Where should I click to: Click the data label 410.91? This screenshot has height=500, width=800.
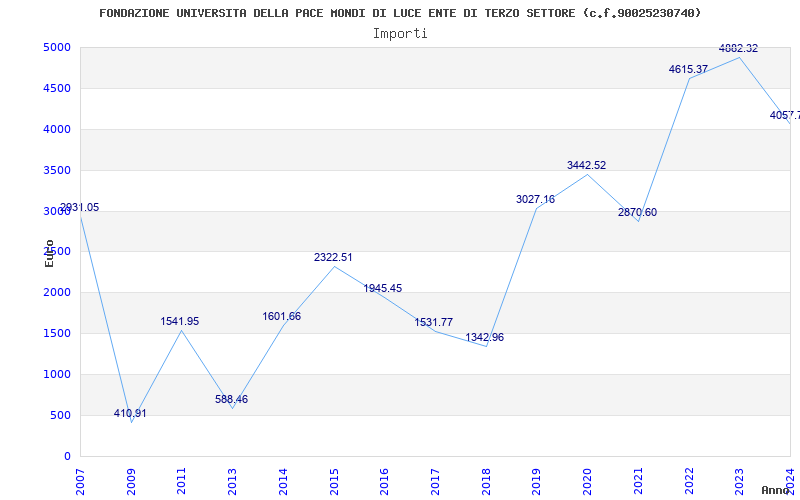pyautogui.click(x=130, y=413)
